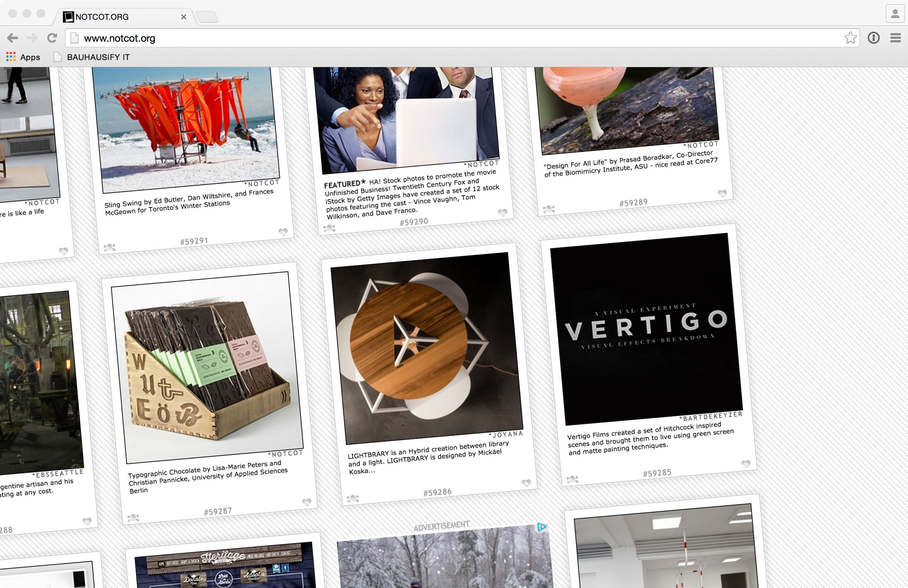Favorite post #59290 with its heart icon

(502, 212)
